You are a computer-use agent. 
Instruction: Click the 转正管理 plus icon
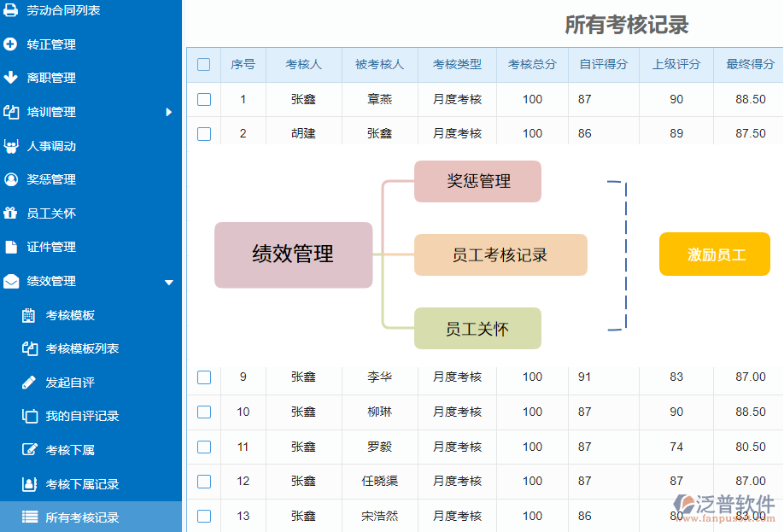point(11,44)
